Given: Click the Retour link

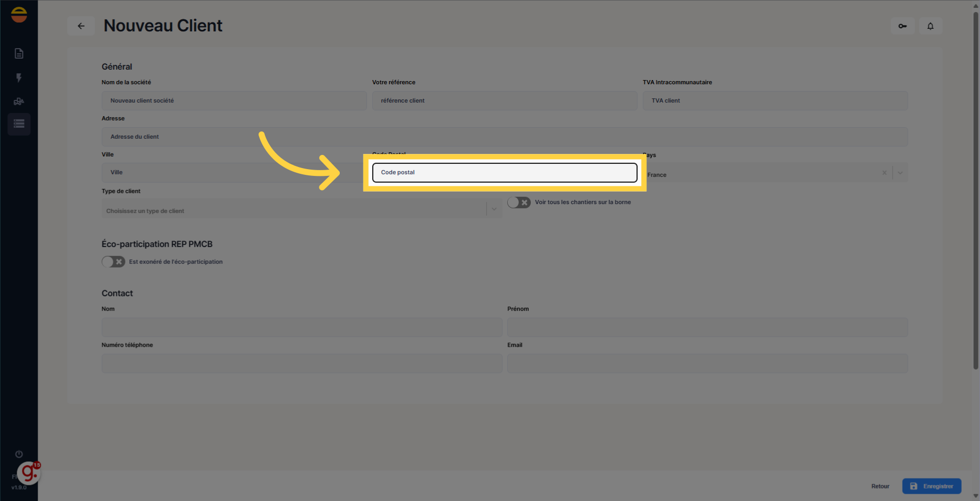Looking at the screenshot, I should (880, 486).
